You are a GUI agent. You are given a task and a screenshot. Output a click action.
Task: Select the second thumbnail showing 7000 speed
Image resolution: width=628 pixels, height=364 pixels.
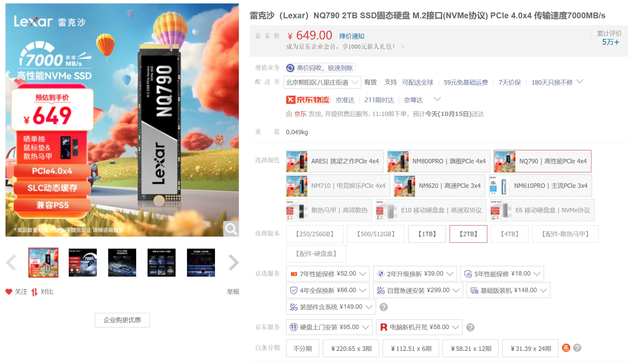point(83,262)
